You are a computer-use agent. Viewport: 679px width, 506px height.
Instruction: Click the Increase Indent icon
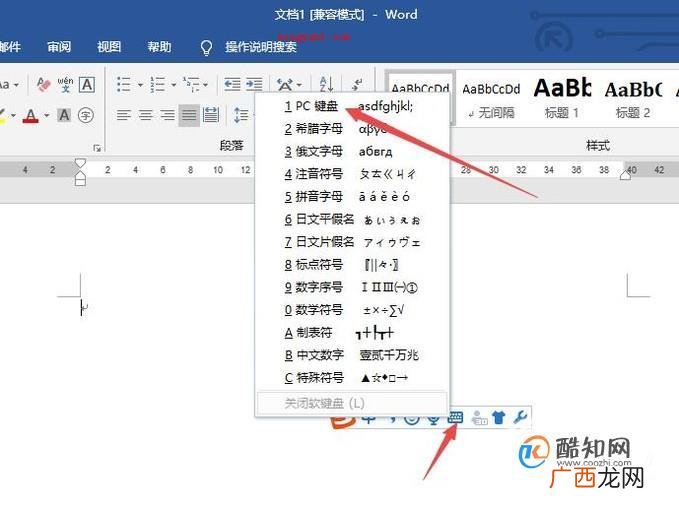(254, 84)
